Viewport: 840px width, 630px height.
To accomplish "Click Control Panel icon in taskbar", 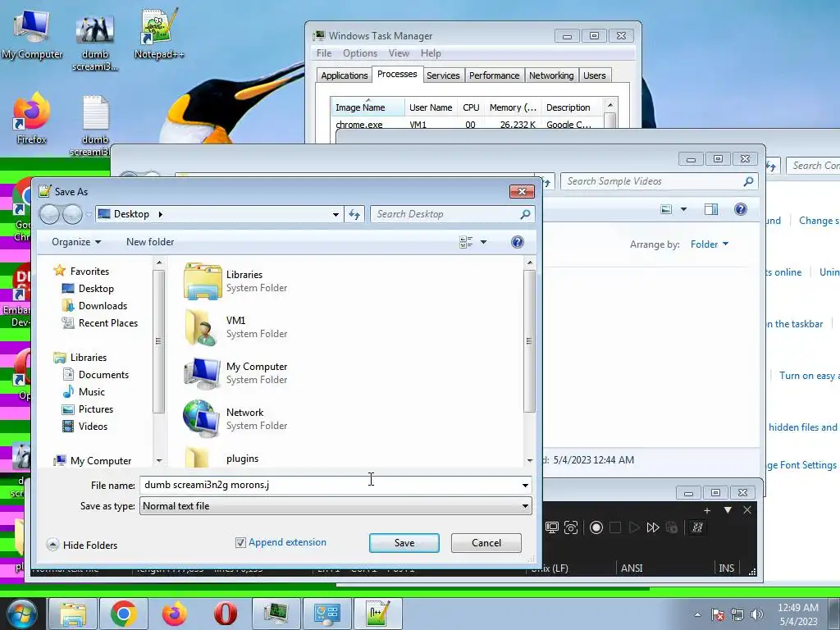I will [x=326, y=614].
